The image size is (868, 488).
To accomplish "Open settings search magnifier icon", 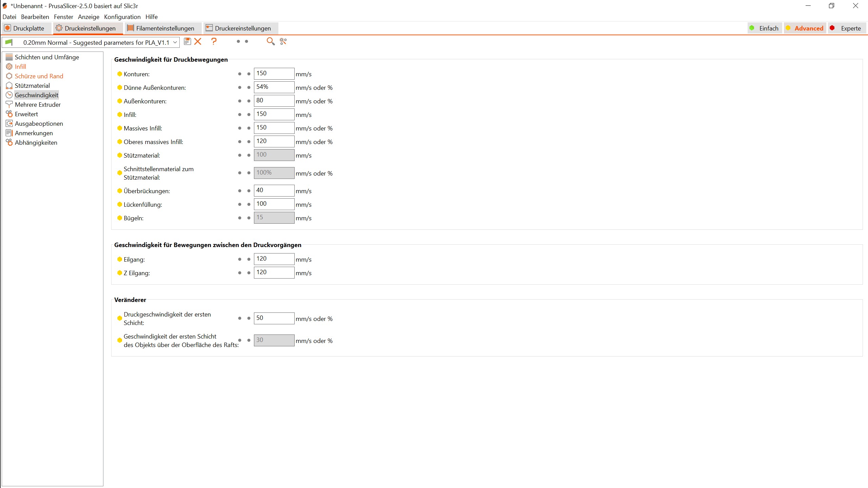I will click(270, 41).
